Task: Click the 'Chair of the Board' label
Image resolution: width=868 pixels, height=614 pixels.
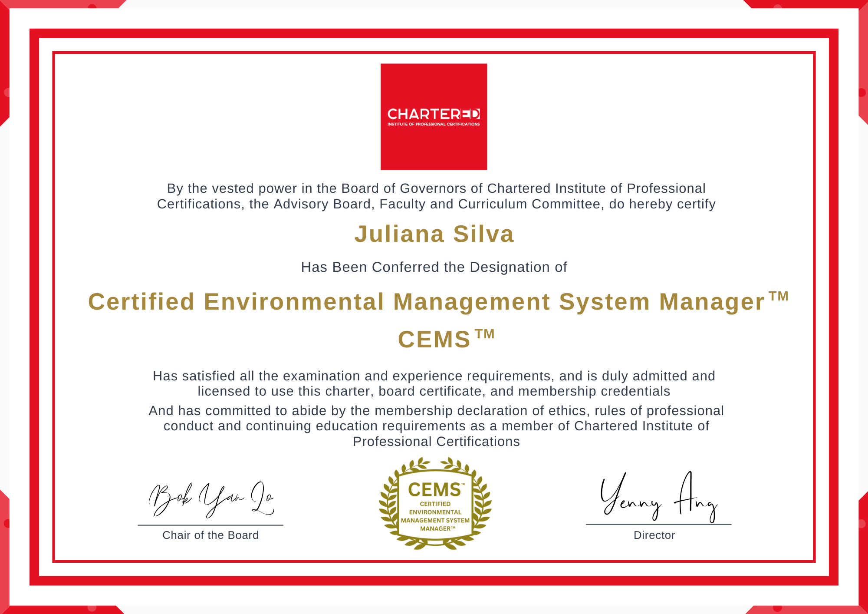Action: pyautogui.click(x=210, y=535)
